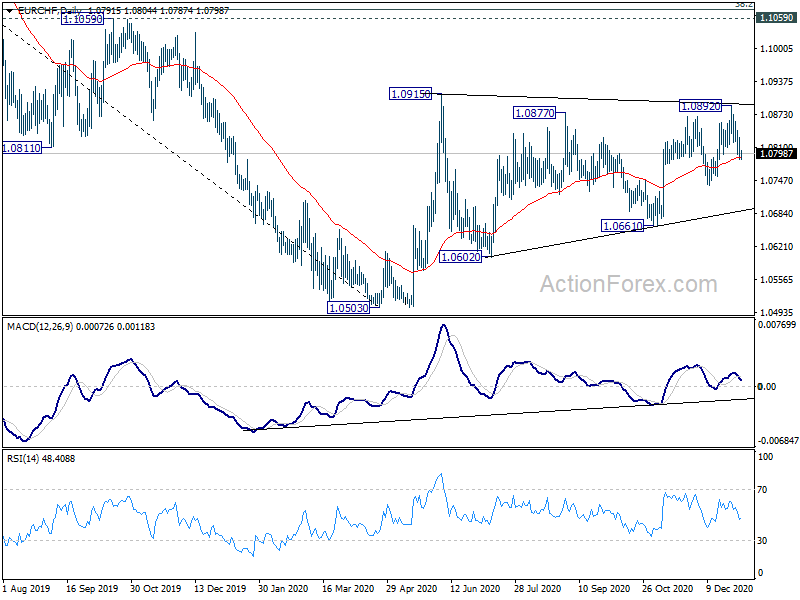800x600 pixels.
Task: Click the 16 Mar 2020 date label
Action: [x=348, y=588]
